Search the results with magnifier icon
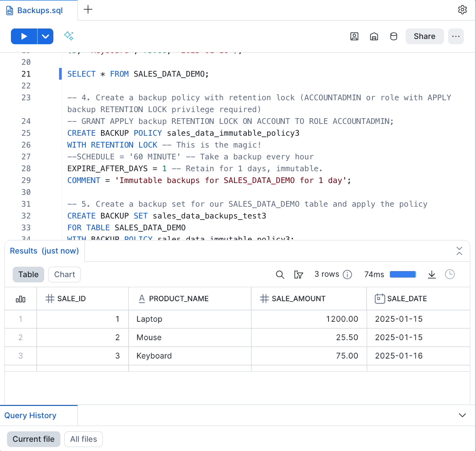This screenshot has width=476, height=451. (280, 275)
